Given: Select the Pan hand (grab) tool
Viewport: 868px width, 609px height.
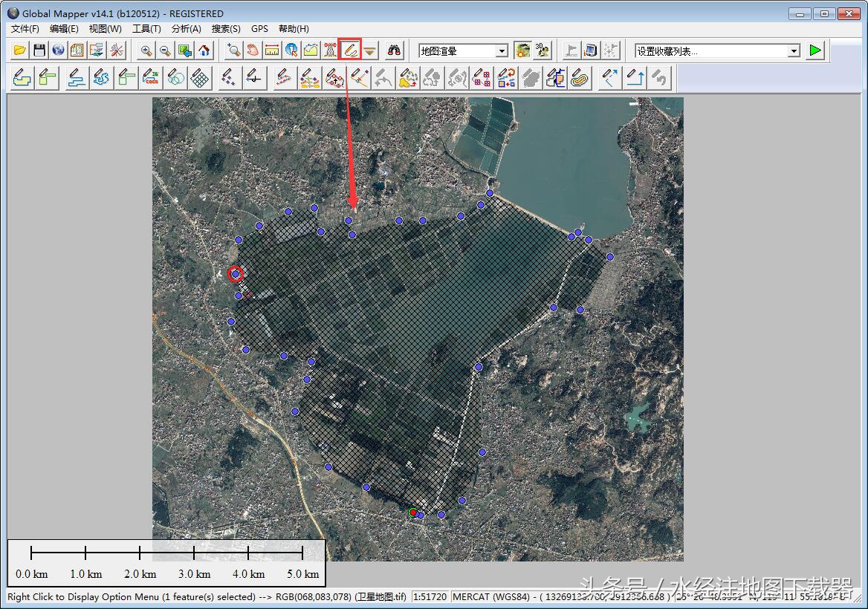Looking at the screenshot, I should (253, 51).
